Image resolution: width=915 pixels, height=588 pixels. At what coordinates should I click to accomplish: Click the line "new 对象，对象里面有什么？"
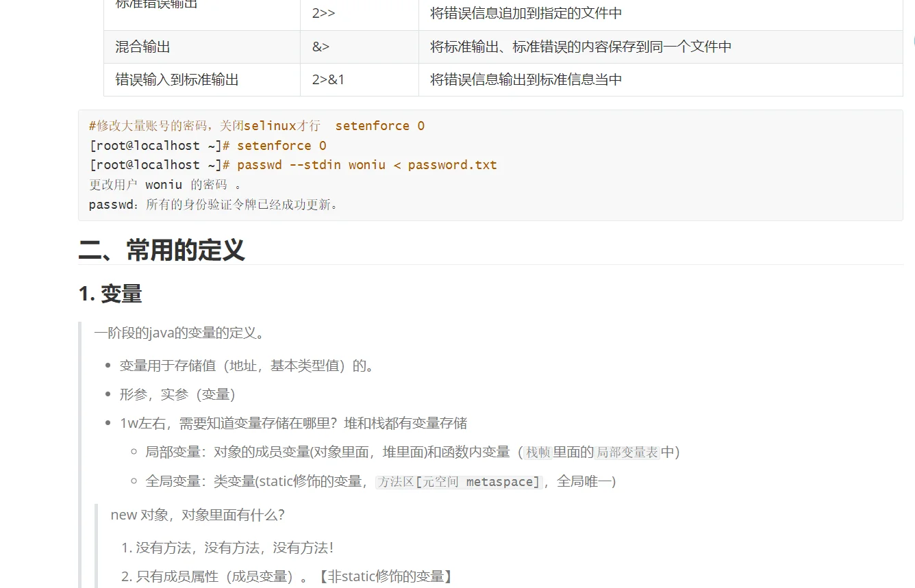click(197, 515)
